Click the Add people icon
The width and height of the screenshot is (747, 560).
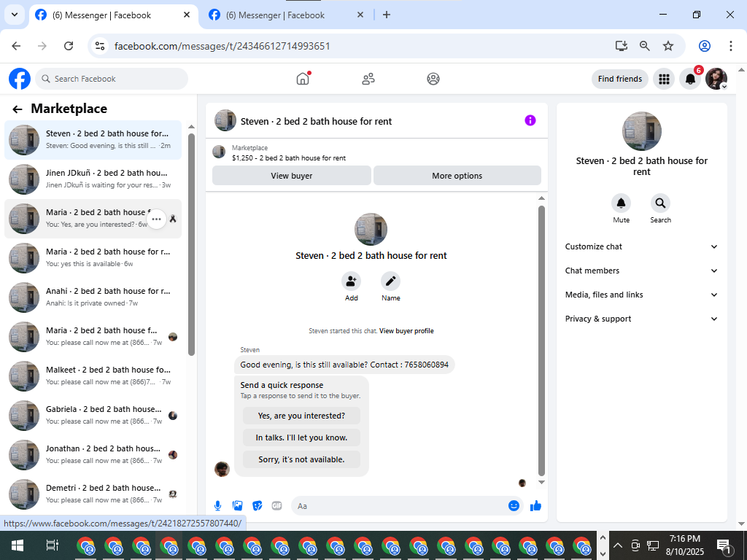(x=351, y=281)
